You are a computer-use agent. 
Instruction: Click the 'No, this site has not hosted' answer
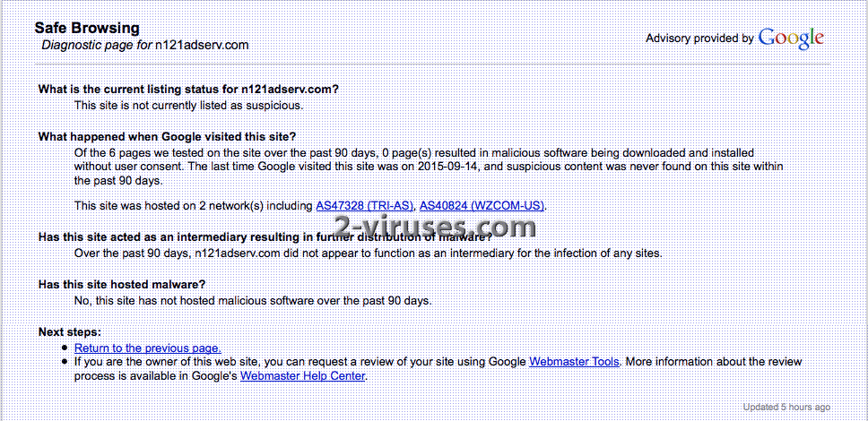(x=253, y=301)
